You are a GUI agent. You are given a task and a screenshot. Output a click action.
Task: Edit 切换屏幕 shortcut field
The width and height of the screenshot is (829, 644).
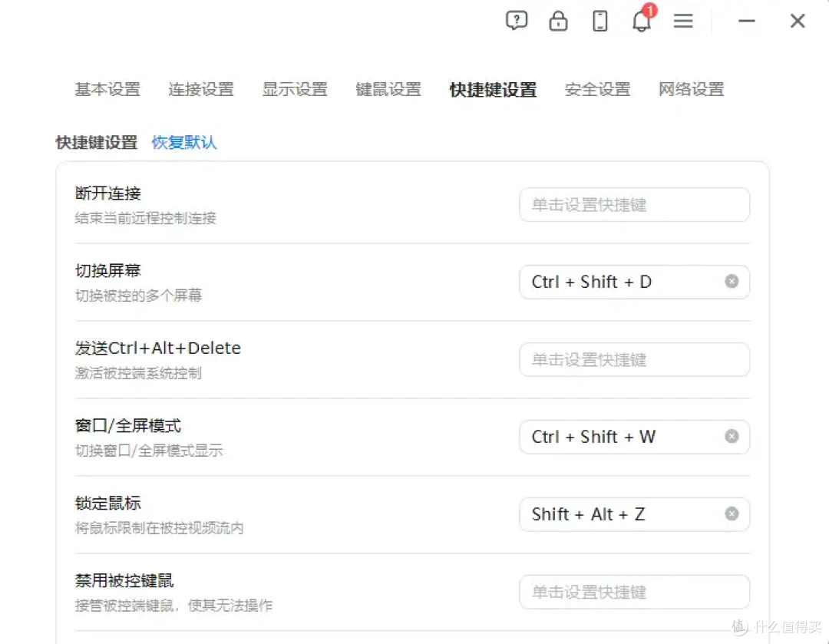635,282
